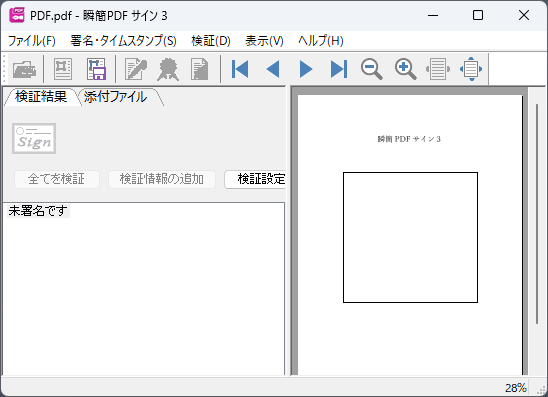
Task: Minimize the application window
Action: tap(433, 15)
